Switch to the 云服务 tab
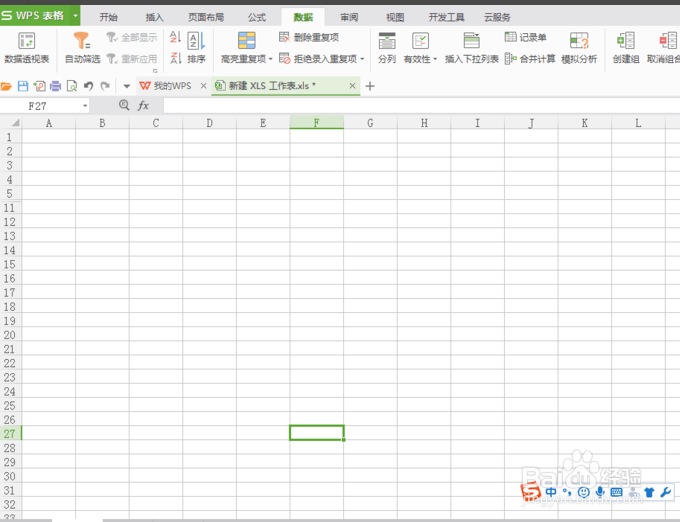Screen dimensions: 680x522 (497, 17)
